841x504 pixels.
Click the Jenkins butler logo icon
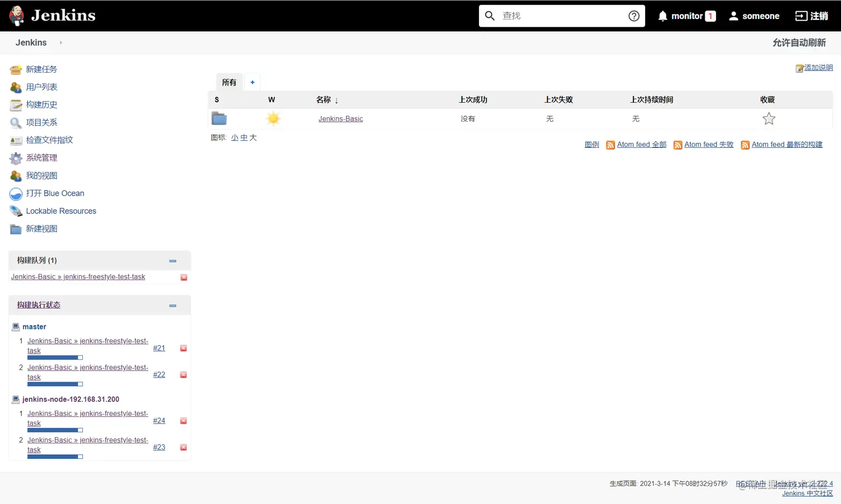coord(17,16)
